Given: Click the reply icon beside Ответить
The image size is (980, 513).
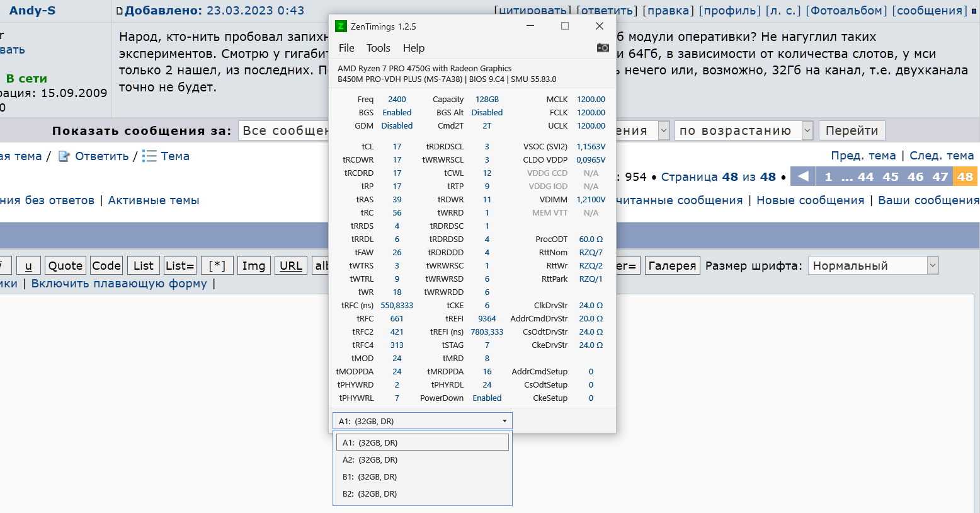Looking at the screenshot, I should click(x=64, y=156).
